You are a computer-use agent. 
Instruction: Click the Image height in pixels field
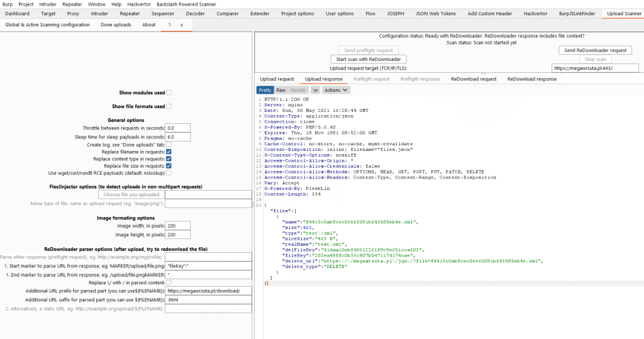(x=177, y=235)
